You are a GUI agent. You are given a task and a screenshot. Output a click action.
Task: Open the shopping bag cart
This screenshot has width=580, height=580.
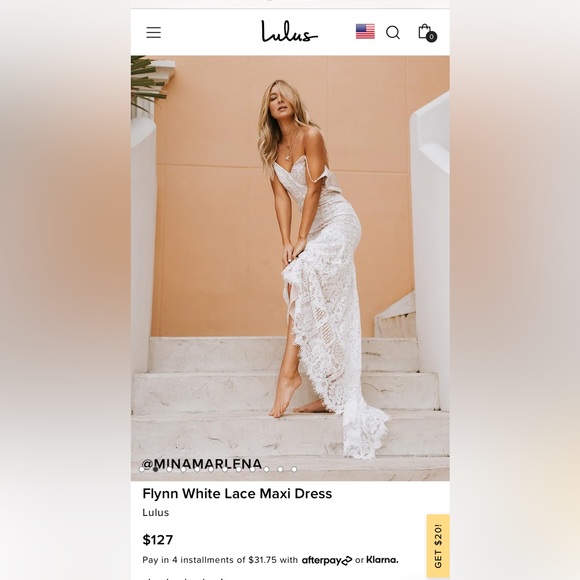(x=425, y=31)
